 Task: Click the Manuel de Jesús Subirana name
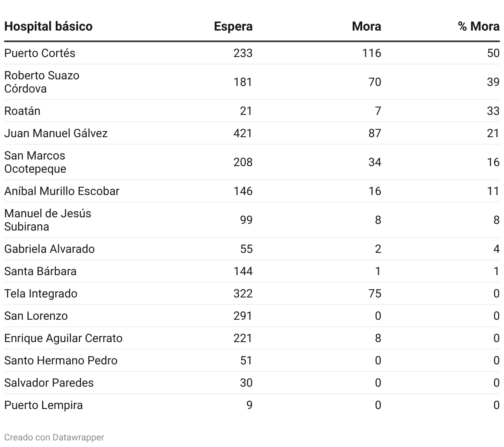pos(48,220)
